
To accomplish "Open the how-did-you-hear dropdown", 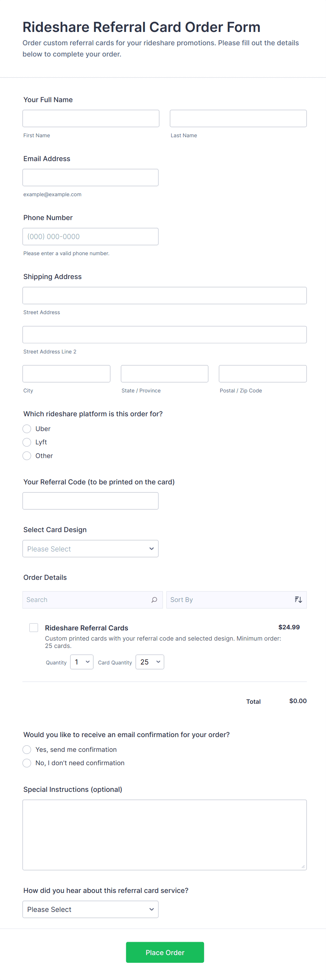I will tap(90, 909).
